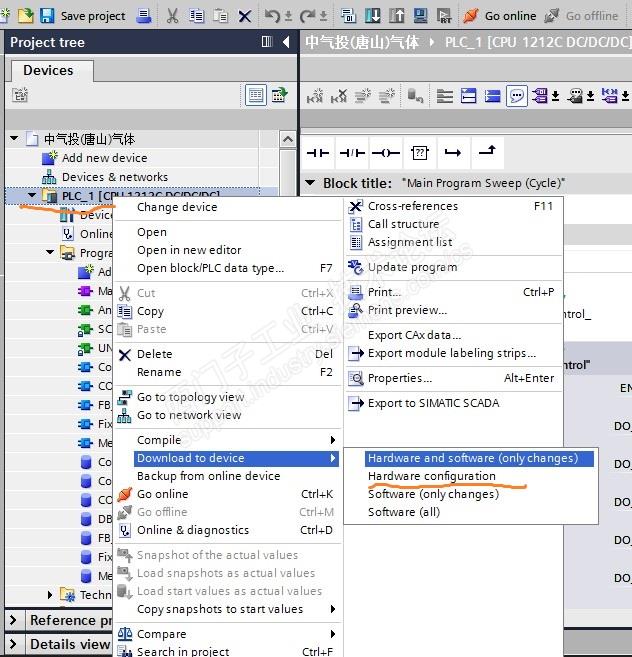
Task: Click the open branch arrow icon
Action: click(x=453, y=153)
